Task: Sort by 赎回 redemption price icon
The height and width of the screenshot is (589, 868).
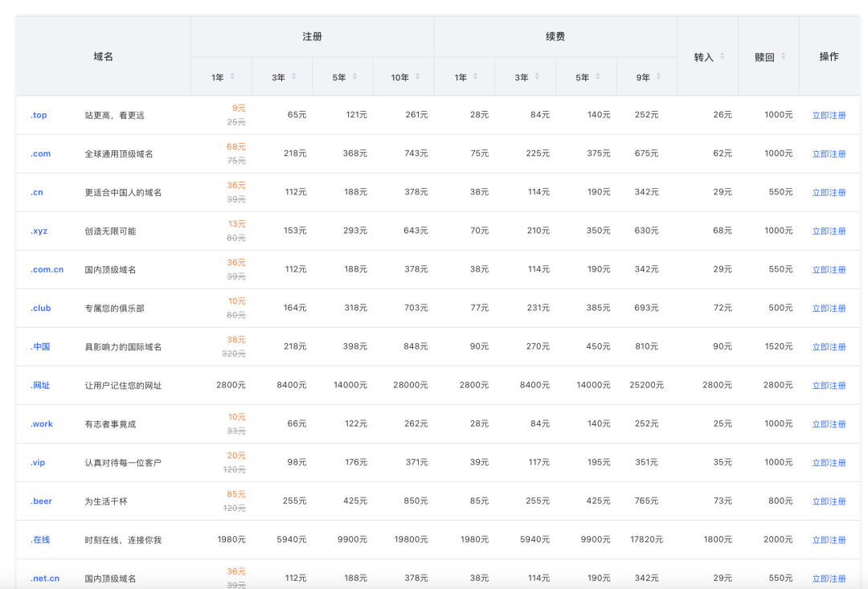Action: click(784, 56)
